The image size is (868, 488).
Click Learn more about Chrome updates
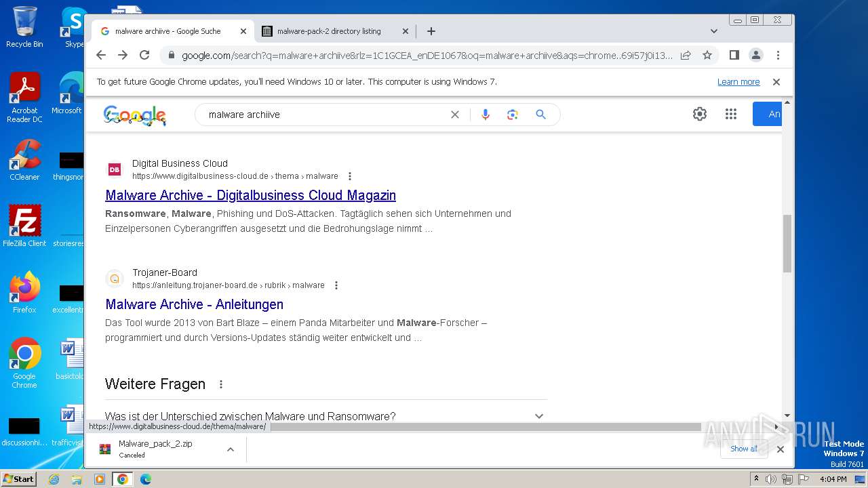point(738,82)
